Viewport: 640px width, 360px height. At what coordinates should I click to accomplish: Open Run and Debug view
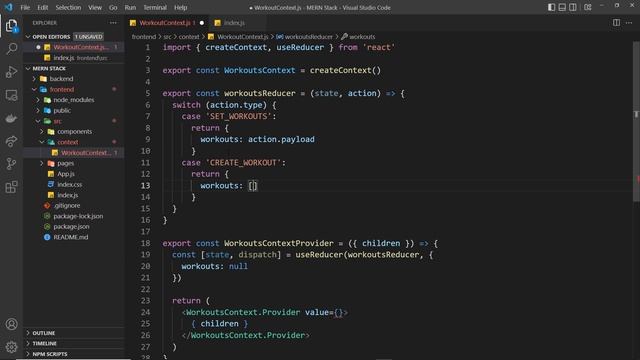[11, 72]
